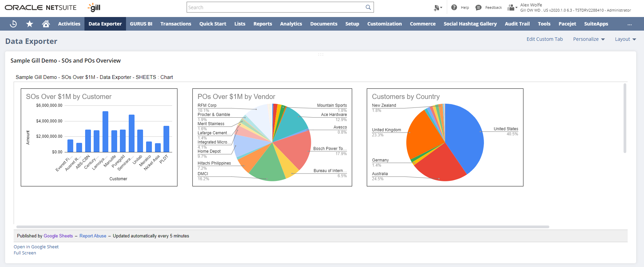Viewport: 644px width, 267px height.
Task: Click the SOs Over $1M bar chart
Action: pos(99,137)
